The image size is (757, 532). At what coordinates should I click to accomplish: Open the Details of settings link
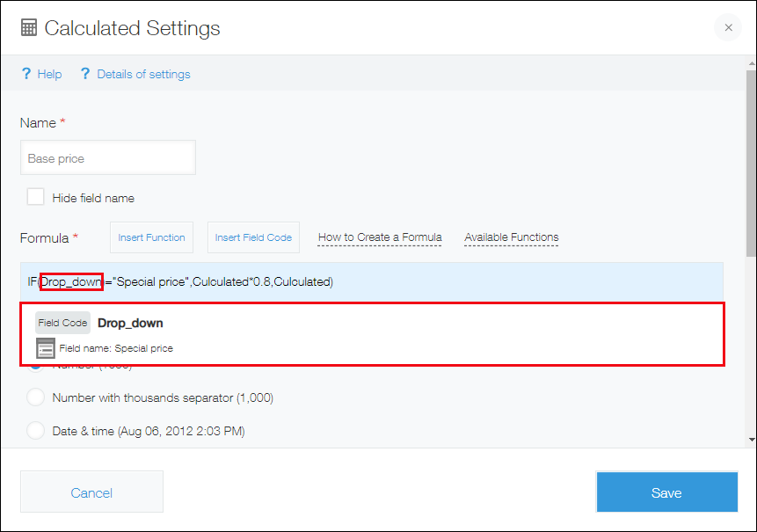pyautogui.click(x=143, y=74)
